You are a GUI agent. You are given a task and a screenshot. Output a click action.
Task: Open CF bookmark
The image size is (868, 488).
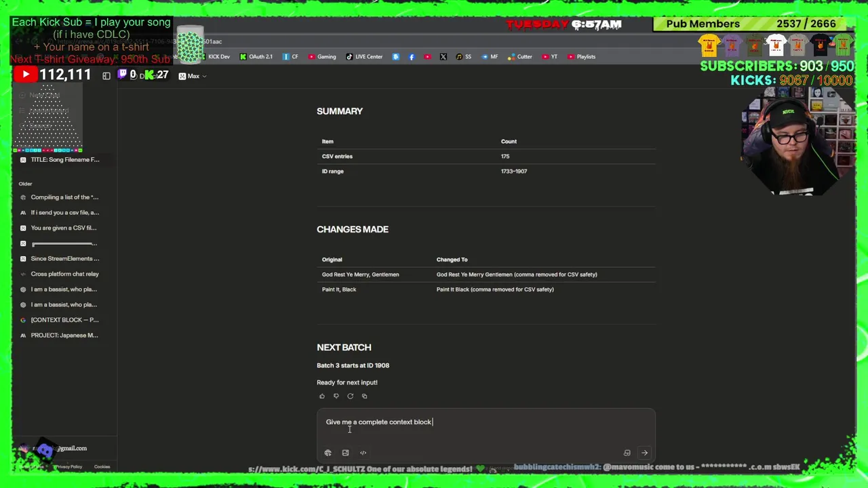tap(290, 57)
